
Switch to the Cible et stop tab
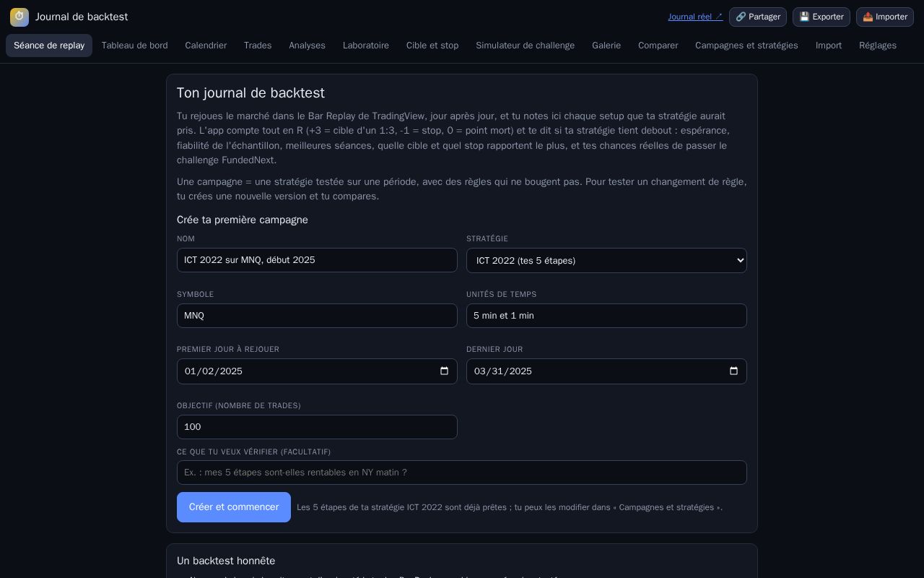(x=432, y=46)
